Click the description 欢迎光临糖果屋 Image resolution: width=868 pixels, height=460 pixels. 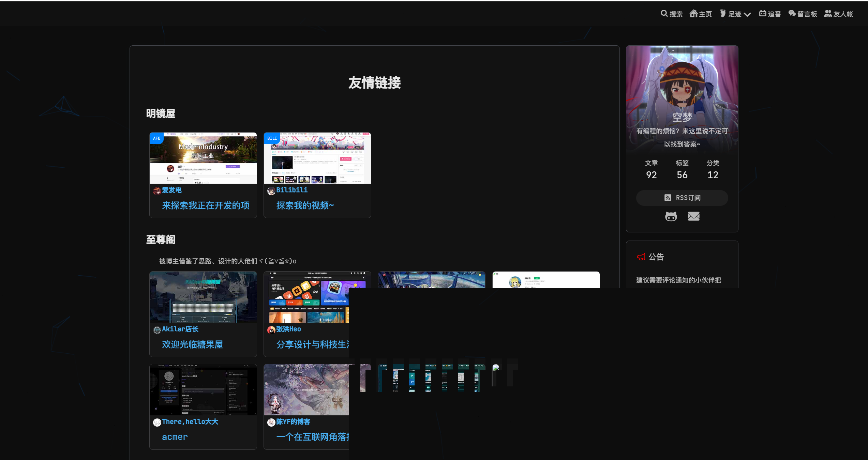[x=193, y=344]
